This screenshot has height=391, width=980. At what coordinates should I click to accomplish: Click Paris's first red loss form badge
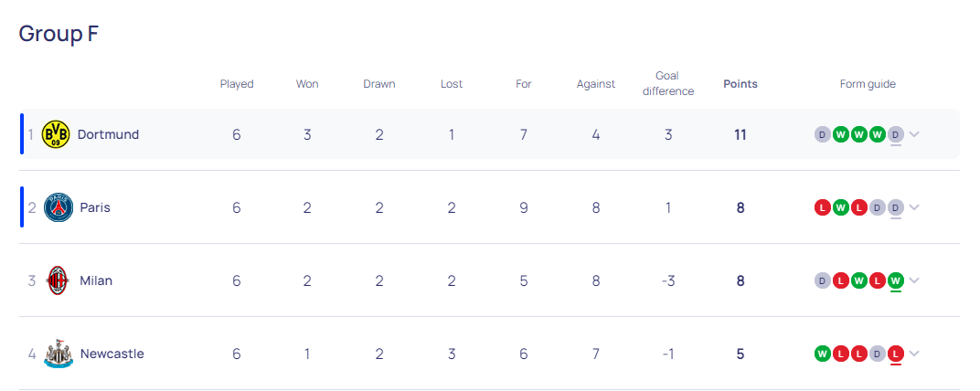click(x=823, y=207)
